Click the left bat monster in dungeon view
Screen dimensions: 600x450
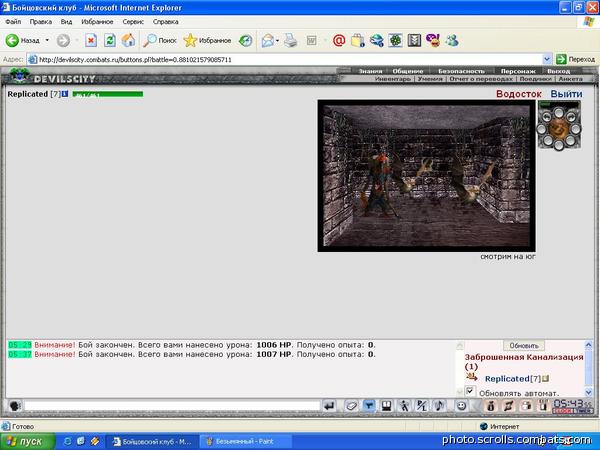point(412,174)
